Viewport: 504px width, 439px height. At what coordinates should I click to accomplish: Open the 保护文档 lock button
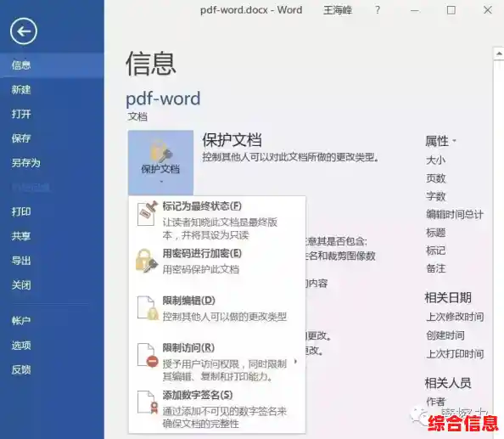(160, 162)
